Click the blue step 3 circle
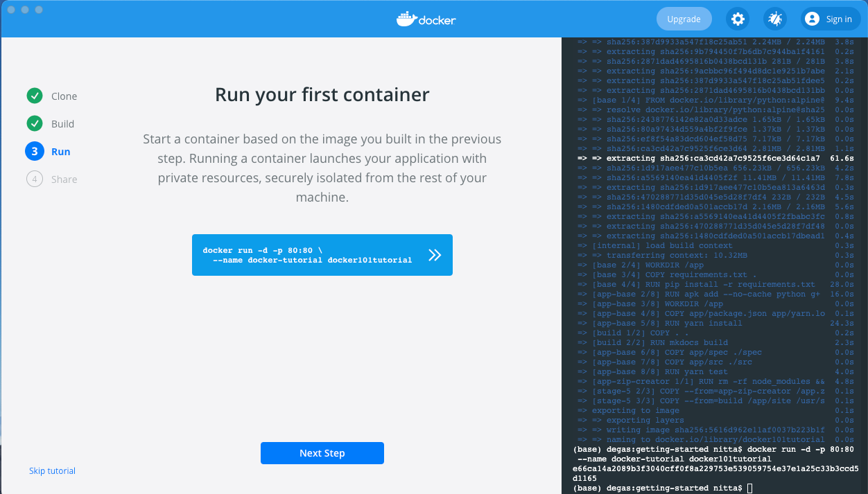Image resolution: width=868 pixels, height=494 pixels. (34, 152)
